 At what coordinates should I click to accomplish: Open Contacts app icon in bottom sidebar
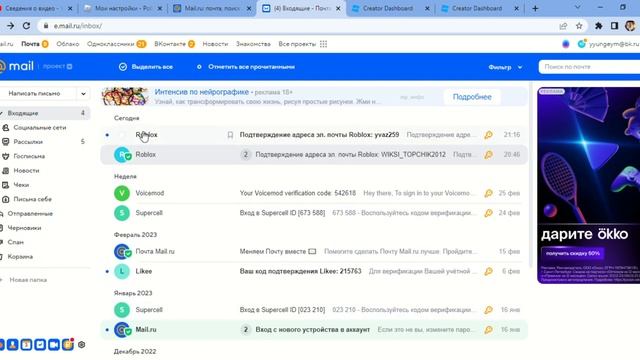(x=13, y=344)
